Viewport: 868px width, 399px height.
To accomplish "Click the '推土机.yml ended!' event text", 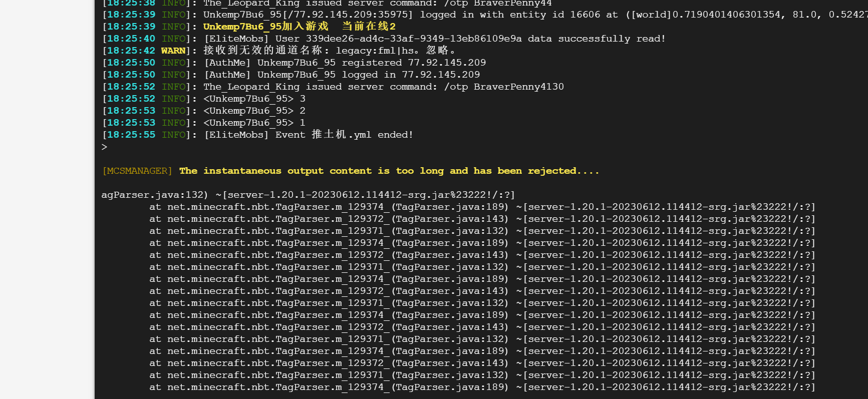I will (362, 135).
